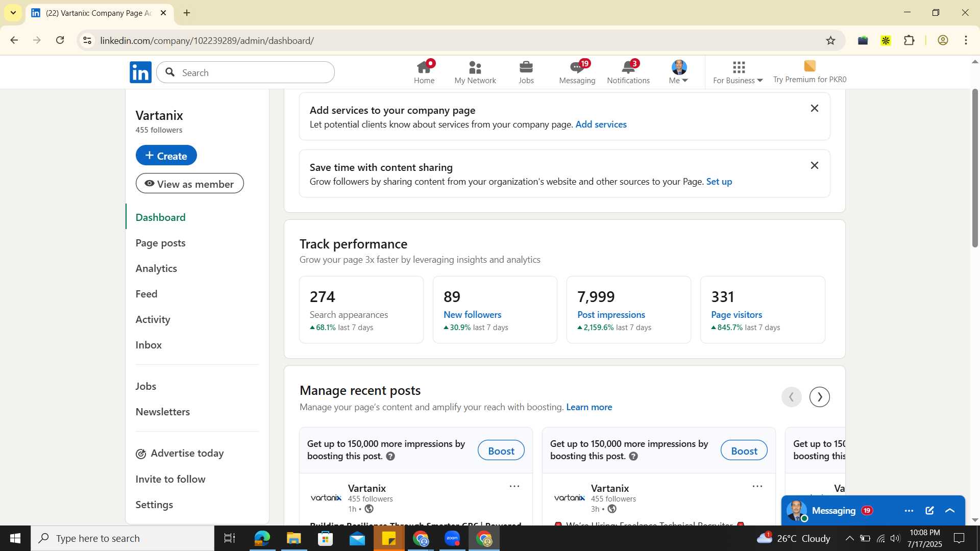The height and width of the screenshot is (551, 980).
Task: Compose new message in overlay
Action: pyautogui.click(x=929, y=511)
